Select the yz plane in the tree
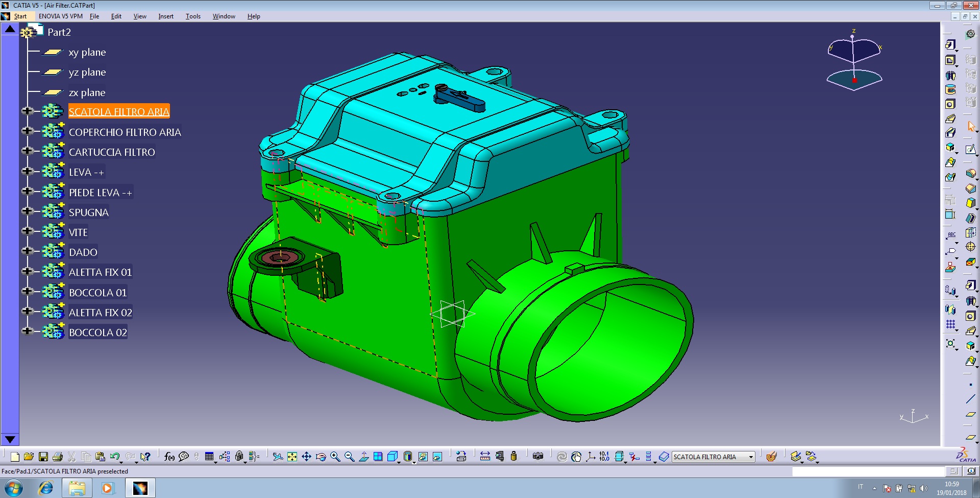The image size is (980, 498). coord(87,73)
